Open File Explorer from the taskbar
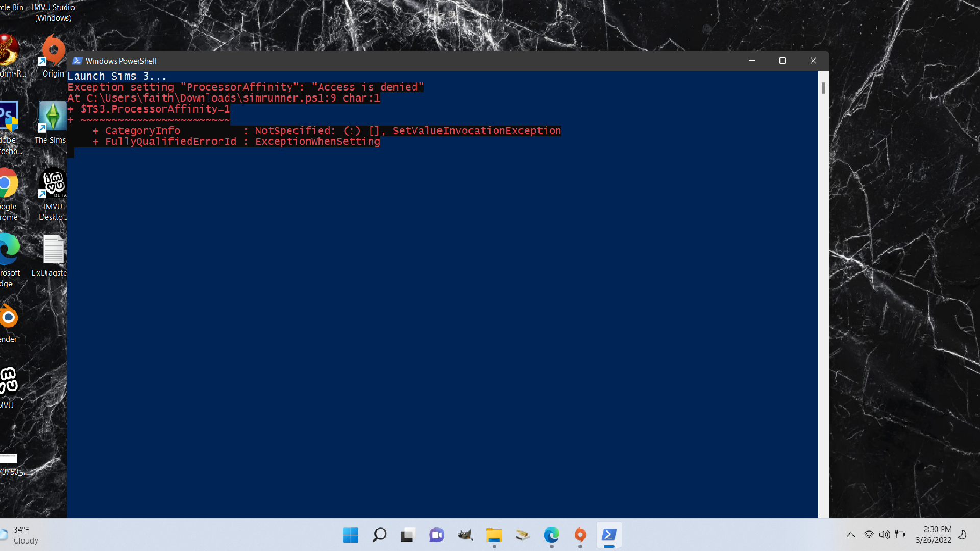 tap(494, 535)
